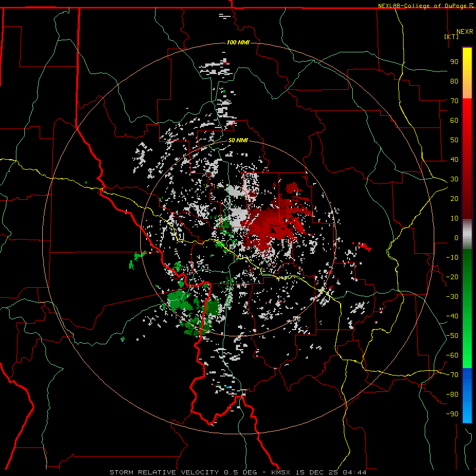Pick the red outbound segment of color bar

467,159
